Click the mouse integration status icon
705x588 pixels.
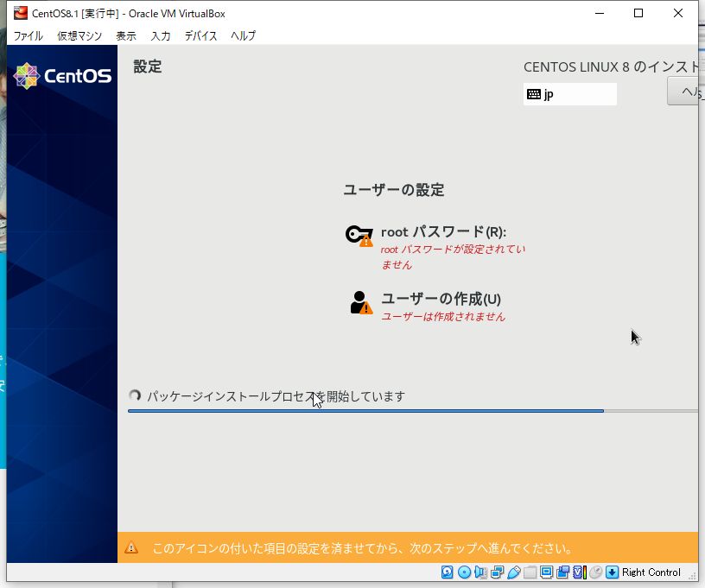pos(595,572)
